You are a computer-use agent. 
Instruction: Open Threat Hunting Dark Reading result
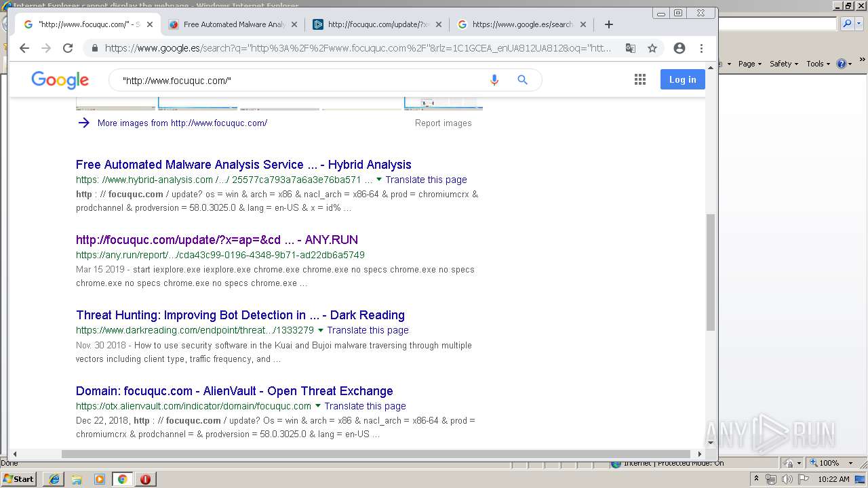(240, 315)
